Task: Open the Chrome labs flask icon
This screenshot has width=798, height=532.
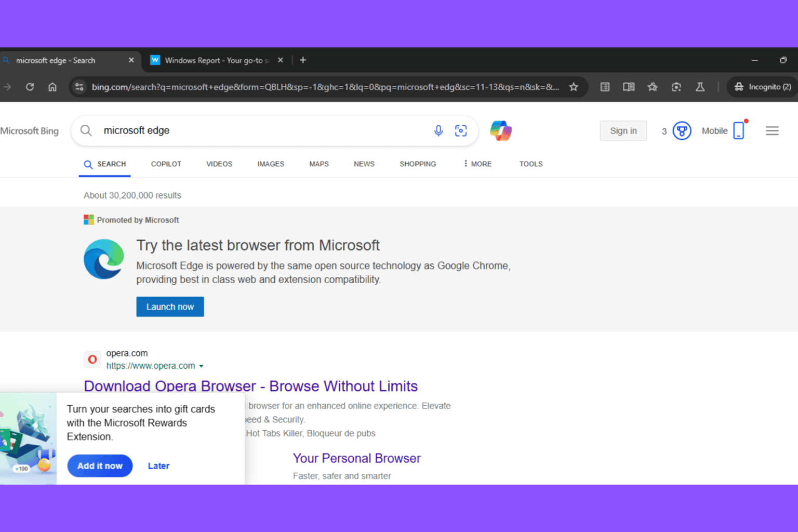Action: [700, 87]
